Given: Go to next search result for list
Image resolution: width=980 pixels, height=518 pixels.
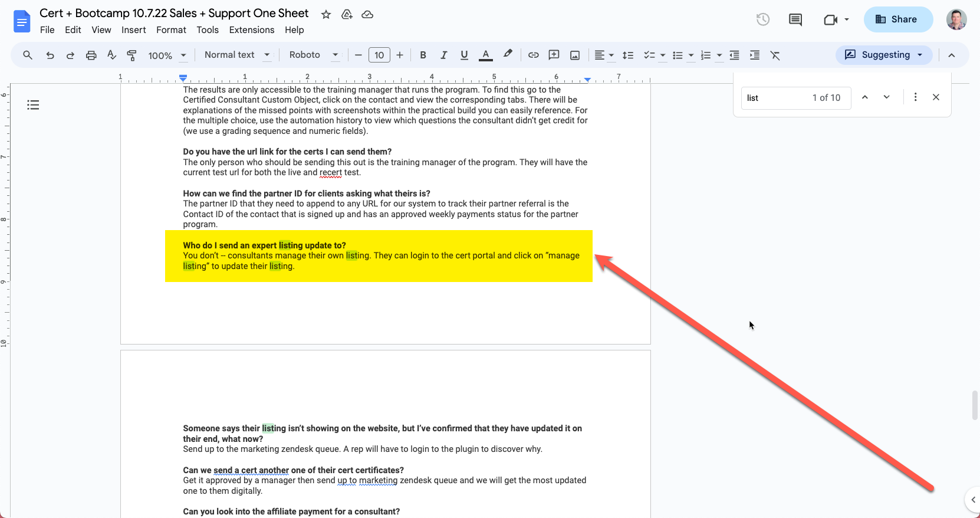Looking at the screenshot, I should [886, 97].
